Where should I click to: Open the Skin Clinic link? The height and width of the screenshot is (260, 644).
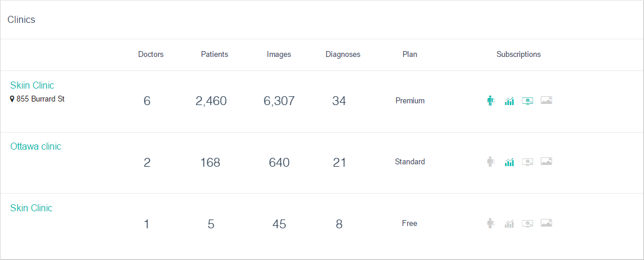tap(32, 208)
